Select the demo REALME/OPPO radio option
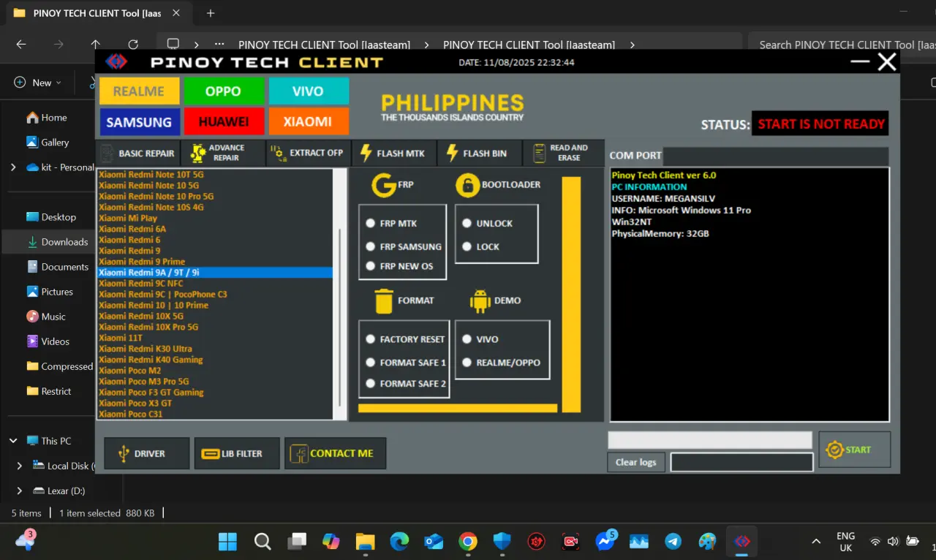 click(467, 363)
